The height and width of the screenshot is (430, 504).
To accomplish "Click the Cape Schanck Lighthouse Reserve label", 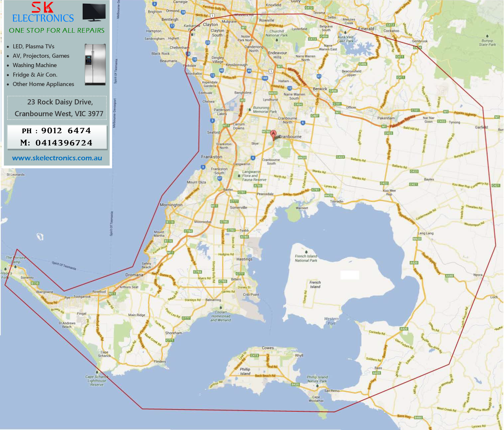I will [97, 381].
